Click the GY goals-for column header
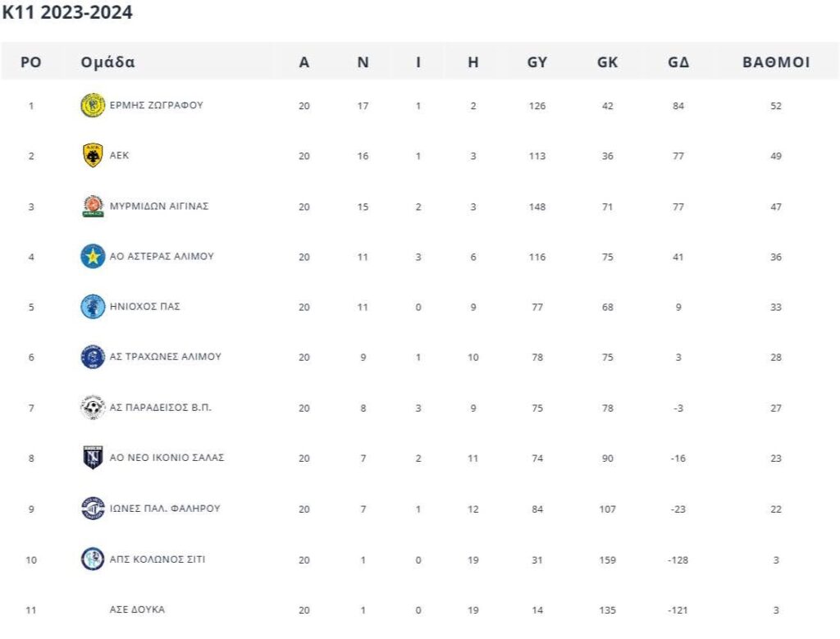 (x=537, y=62)
